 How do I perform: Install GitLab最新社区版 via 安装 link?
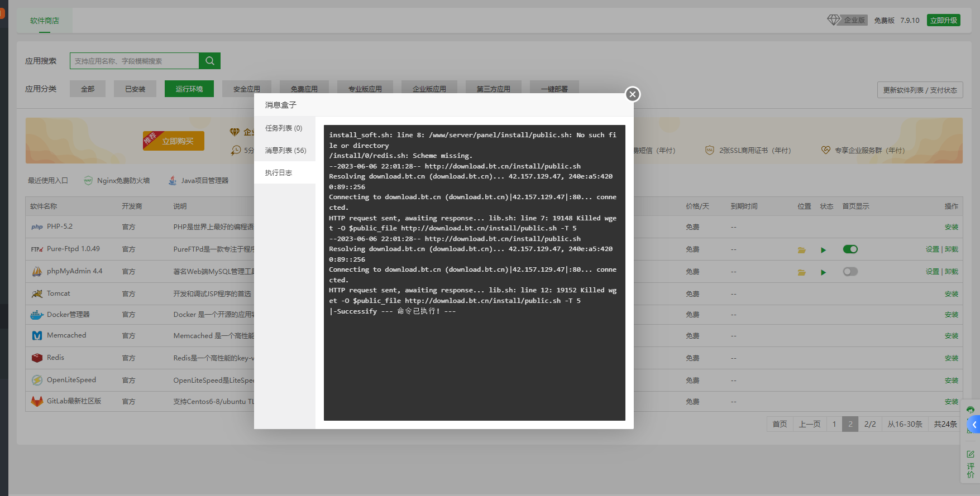click(x=952, y=402)
